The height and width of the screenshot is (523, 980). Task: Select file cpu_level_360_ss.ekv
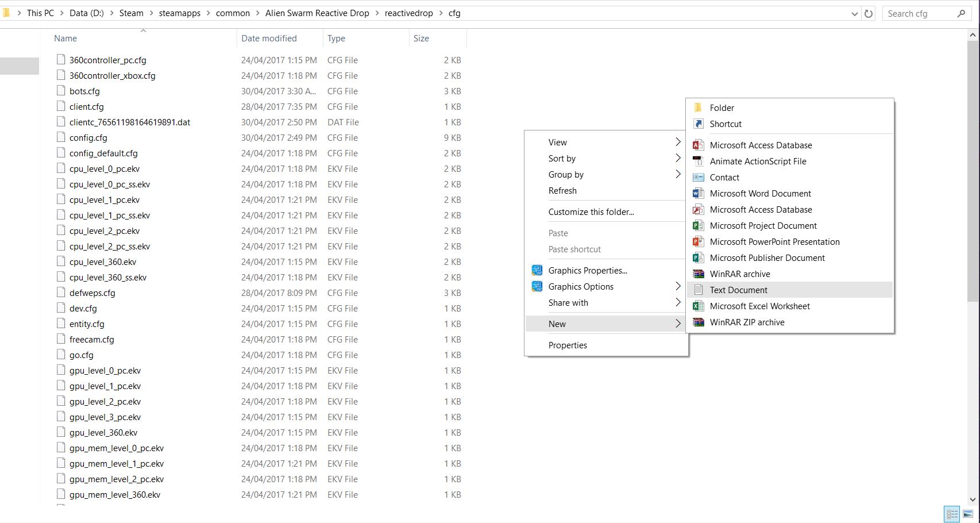[108, 278]
